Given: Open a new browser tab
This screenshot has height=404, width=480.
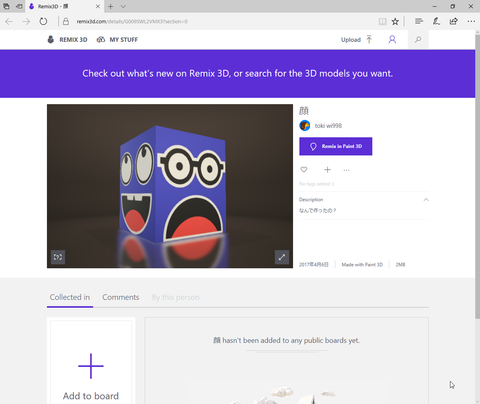Looking at the screenshot, I should coord(110,6).
